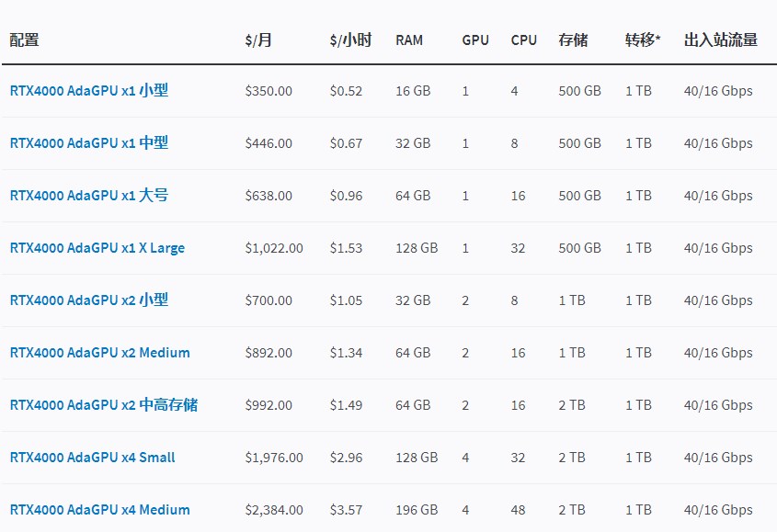Click the 存储 column header
Screen dimensions: 777x532
(x=574, y=40)
